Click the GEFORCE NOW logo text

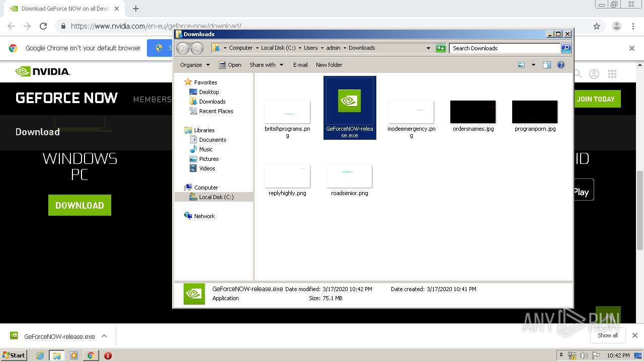(66, 98)
